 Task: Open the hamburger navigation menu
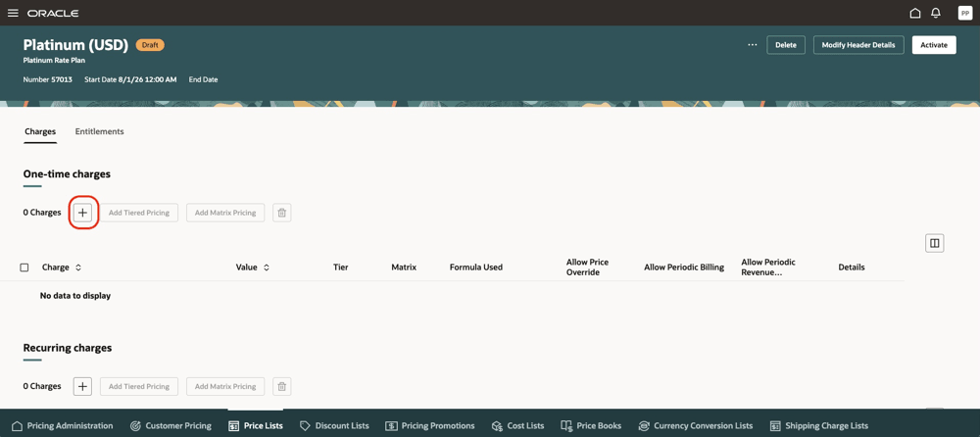pyautogui.click(x=13, y=13)
